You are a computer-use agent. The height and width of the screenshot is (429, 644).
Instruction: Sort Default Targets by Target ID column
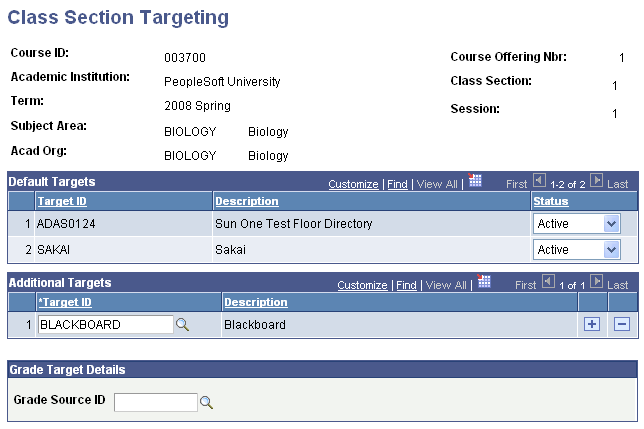pyautogui.click(x=62, y=201)
